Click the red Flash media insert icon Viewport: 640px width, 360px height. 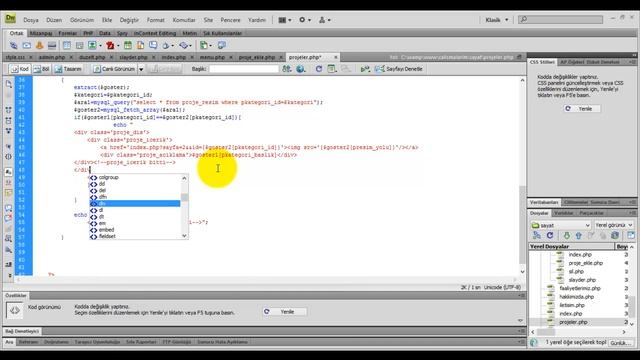[x=110, y=45]
